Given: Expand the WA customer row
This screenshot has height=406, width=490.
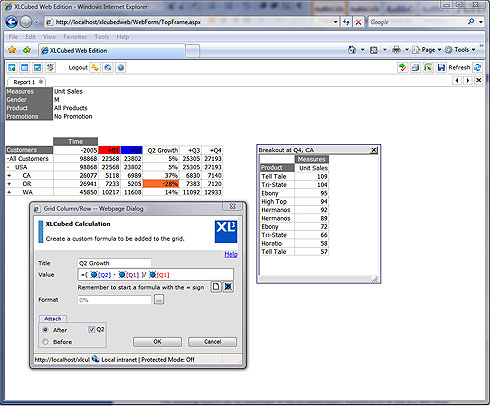Looking at the screenshot, I should [9, 192].
